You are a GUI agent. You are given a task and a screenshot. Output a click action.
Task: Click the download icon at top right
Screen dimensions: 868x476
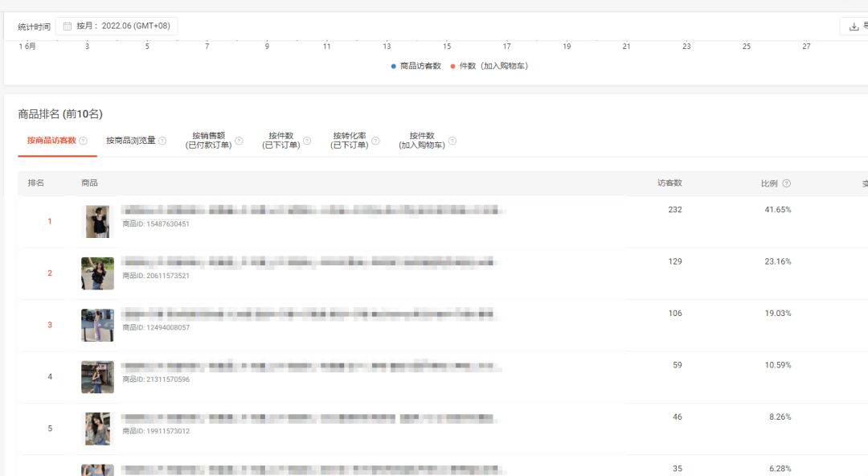pyautogui.click(x=854, y=27)
